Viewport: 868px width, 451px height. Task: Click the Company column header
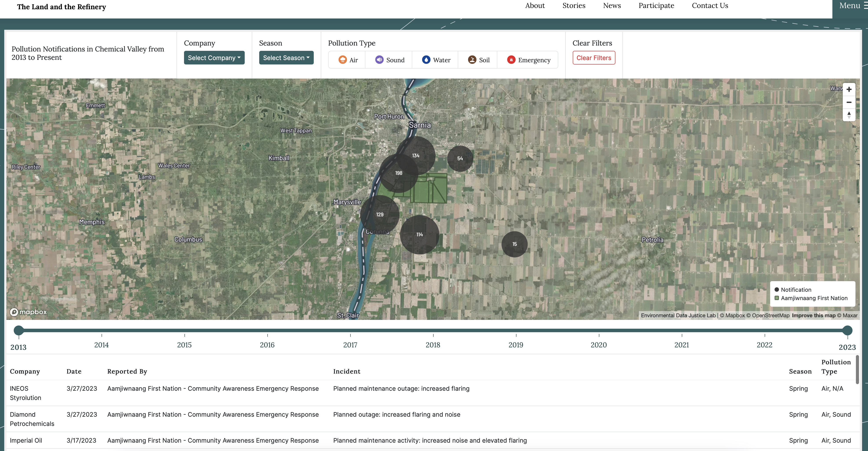coord(25,371)
